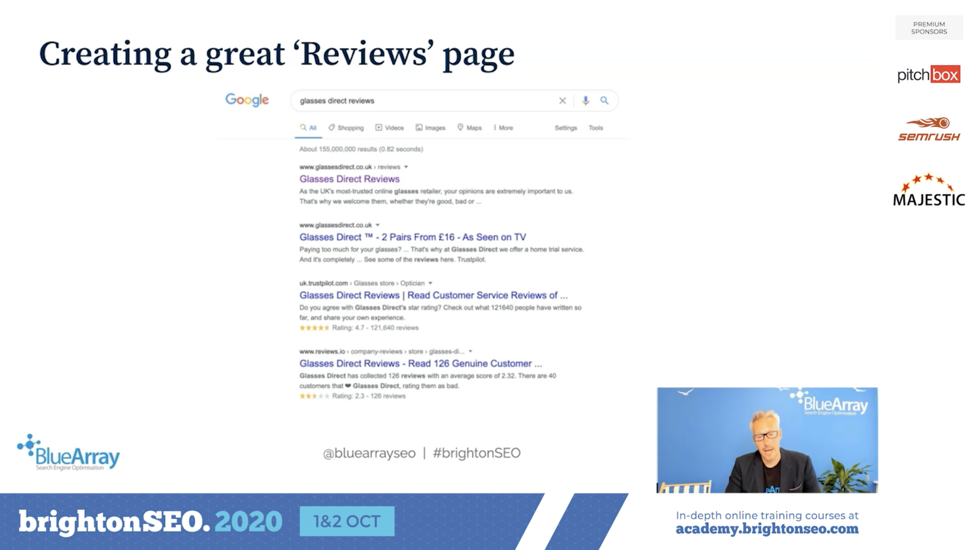Click the blue magnifier search icon
980x550 pixels.
coord(604,101)
